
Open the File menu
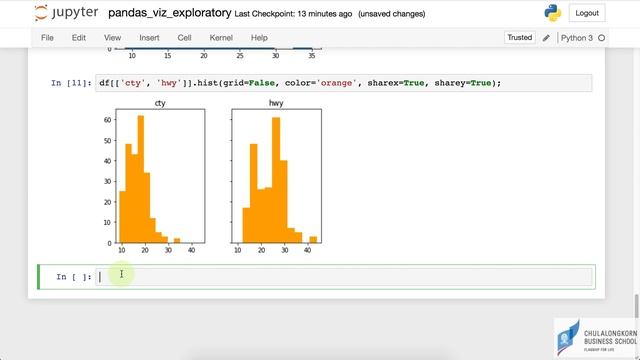[47, 38]
